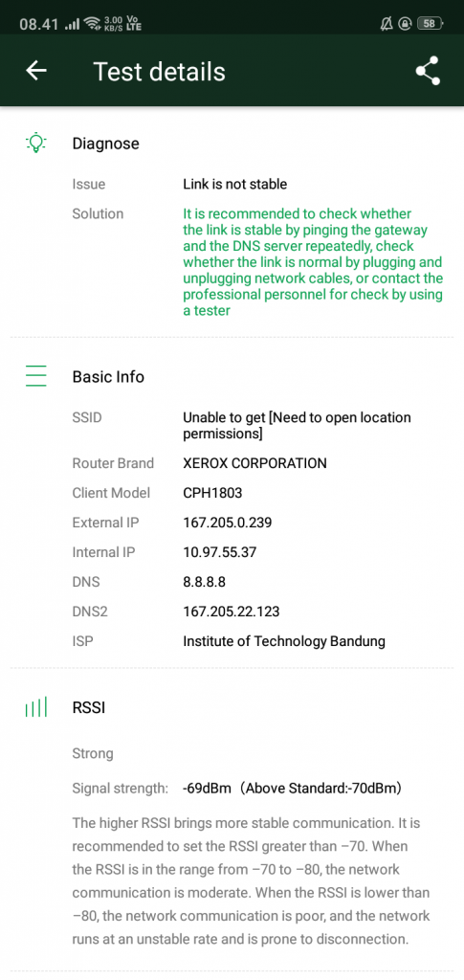This screenshot has height=980, width=464.
Task: Tap the Router Brand XEROX CORPORATION value
Action: click(x=254, y=463)
